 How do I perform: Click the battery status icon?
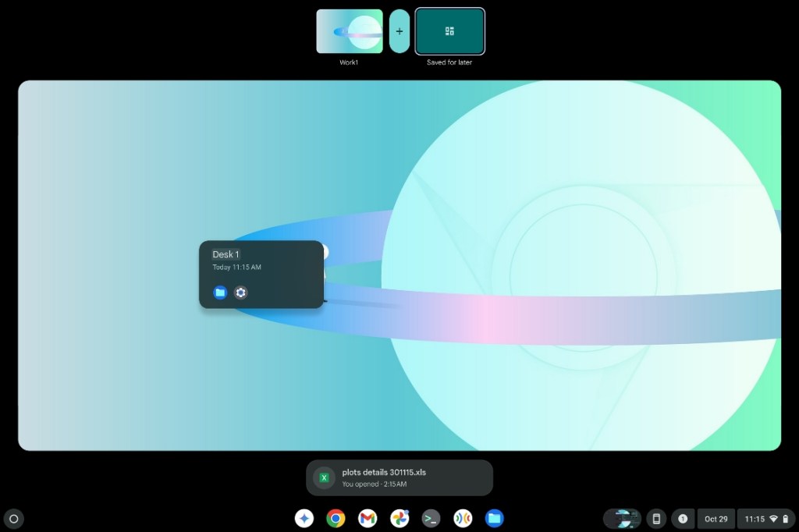click(785, 519)
